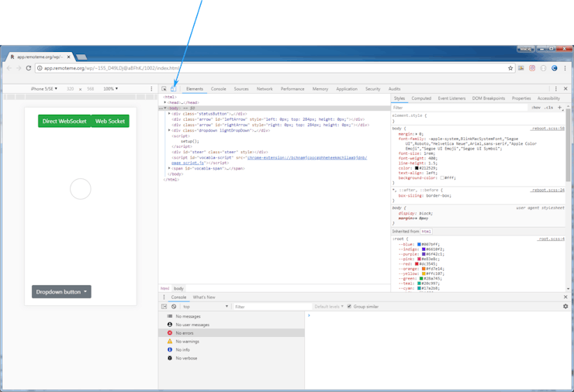
Task: Go forward with the browser forward arrow
Action: tap(19, 68)
